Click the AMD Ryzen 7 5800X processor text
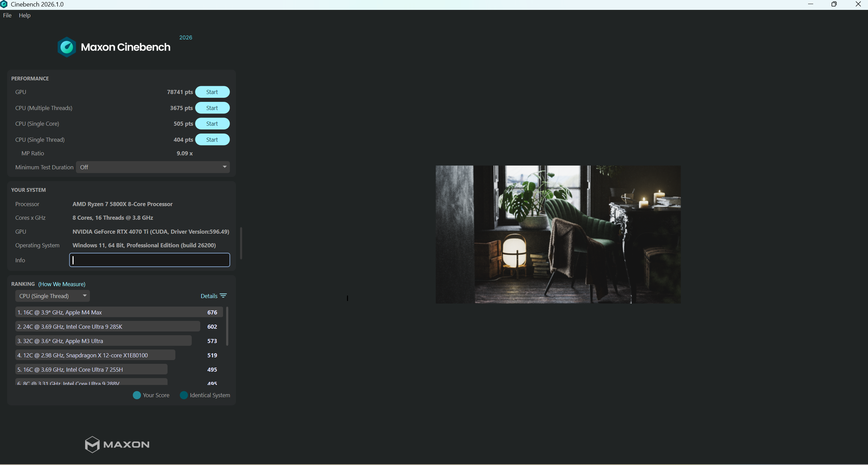868x465 pixels. [x=123, y=204]
